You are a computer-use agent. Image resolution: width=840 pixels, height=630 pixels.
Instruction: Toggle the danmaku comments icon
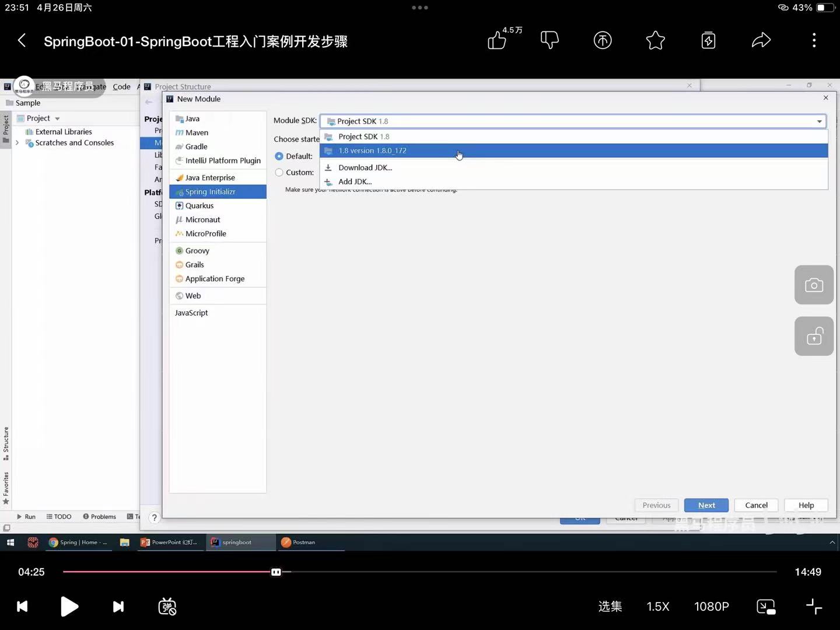[167, 607]
